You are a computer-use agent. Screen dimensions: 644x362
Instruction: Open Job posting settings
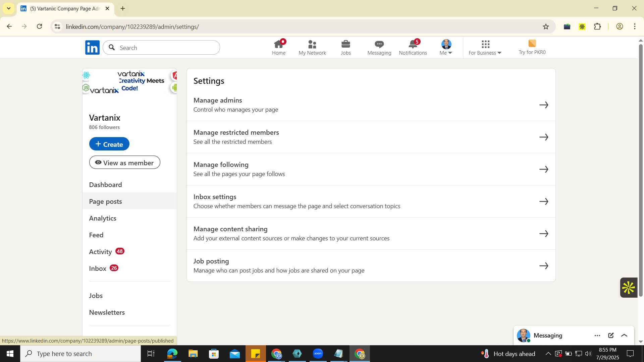click(371, 266)
